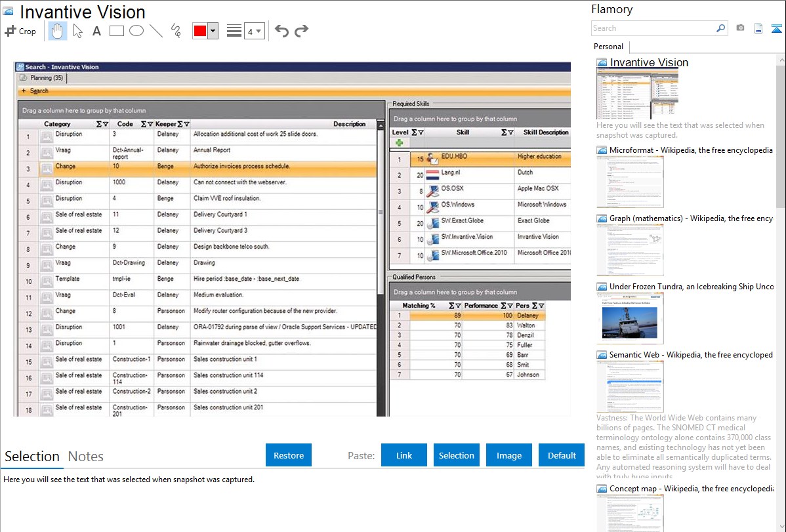Click the line thickness icon

pos(234,31)
